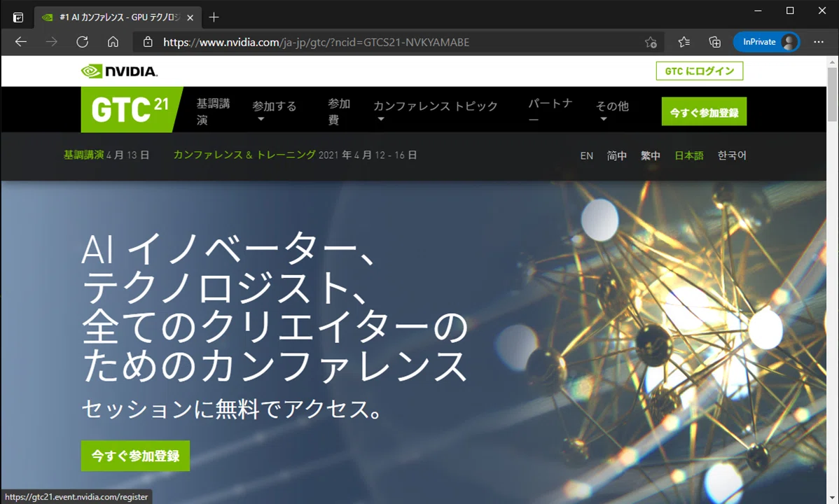The height and width of the screenshot is (504, 839).
Task: Open the tab actions menu
Action: [18, 17]
